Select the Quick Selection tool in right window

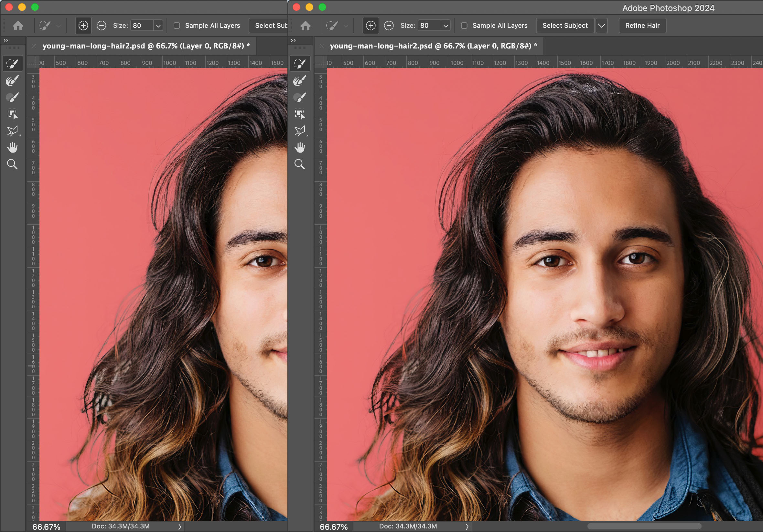pos(300,63)
